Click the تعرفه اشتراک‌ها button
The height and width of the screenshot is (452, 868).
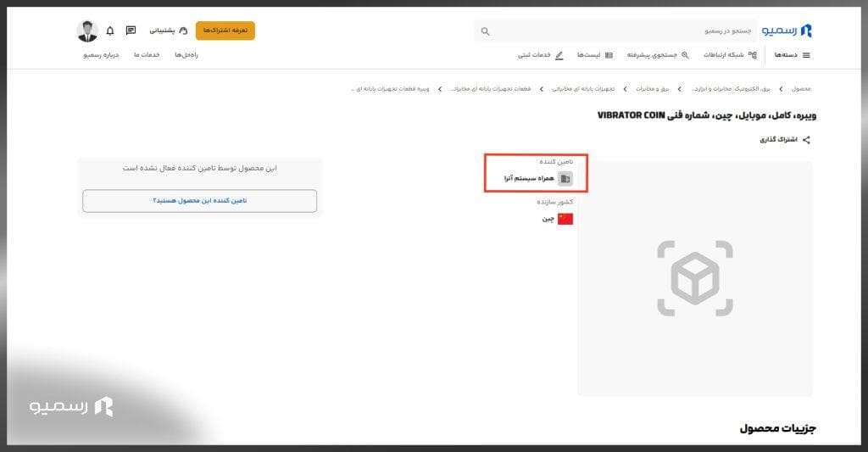(225, 31)
